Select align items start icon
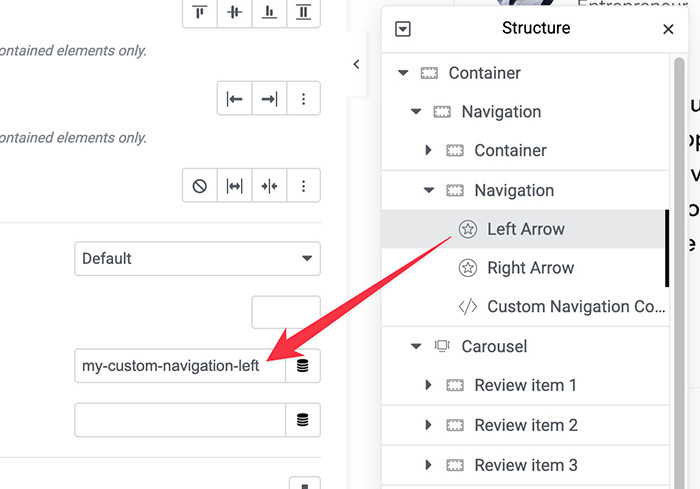Screen dimensions: 700x489 (x=200, y=12)
